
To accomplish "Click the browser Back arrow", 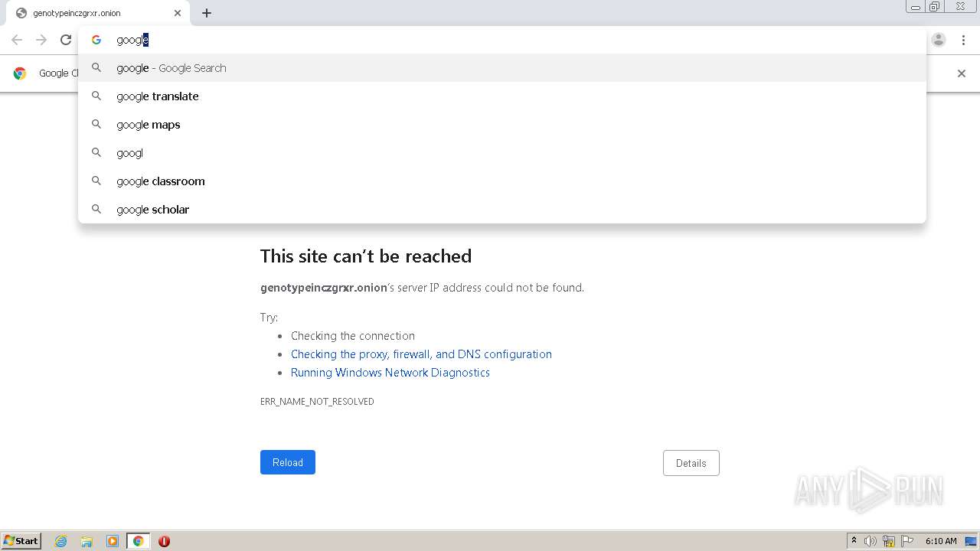I will (x=17, y=40).
